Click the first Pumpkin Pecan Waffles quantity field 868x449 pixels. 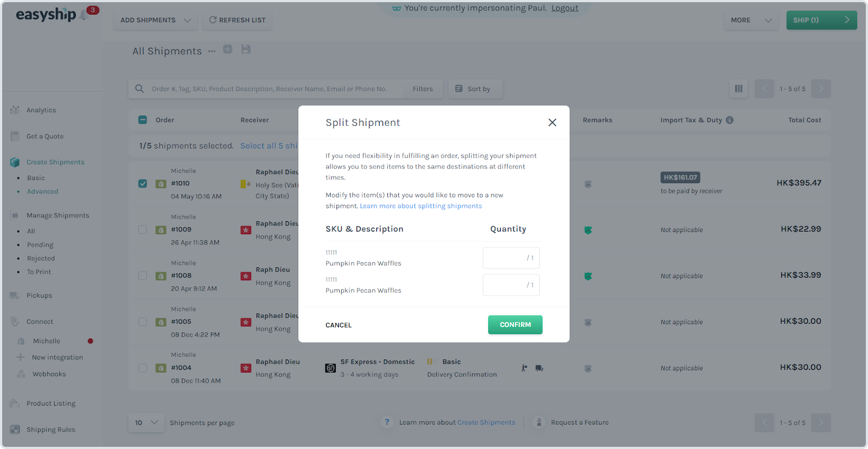tap(511, 258)
